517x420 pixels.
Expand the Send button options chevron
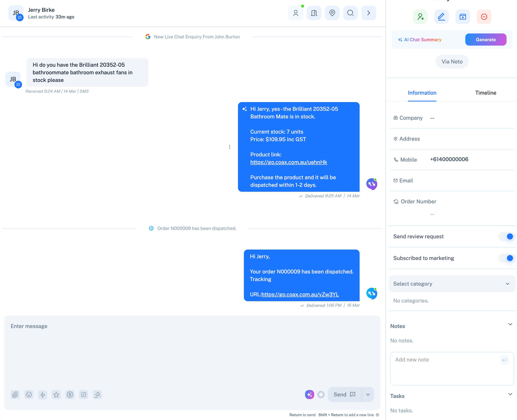[368, 395]
